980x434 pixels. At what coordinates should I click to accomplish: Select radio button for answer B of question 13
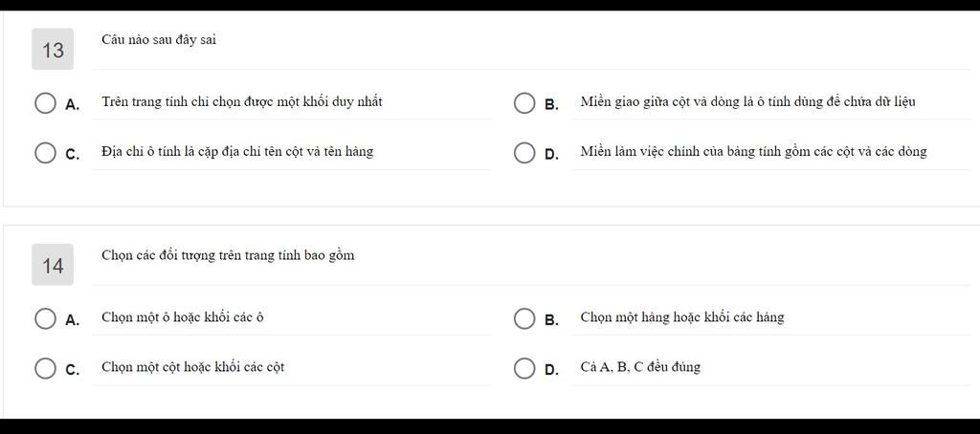(524, 103)
